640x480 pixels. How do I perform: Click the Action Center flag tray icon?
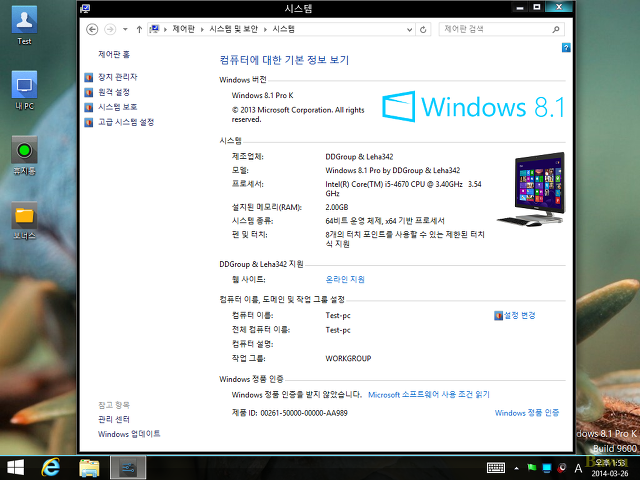(x=531, y=468)
